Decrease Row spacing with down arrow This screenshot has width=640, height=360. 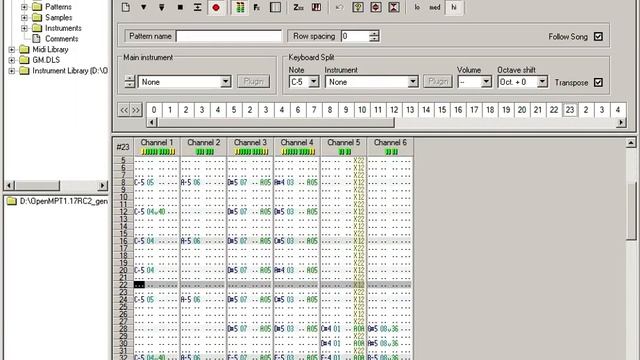374,39
